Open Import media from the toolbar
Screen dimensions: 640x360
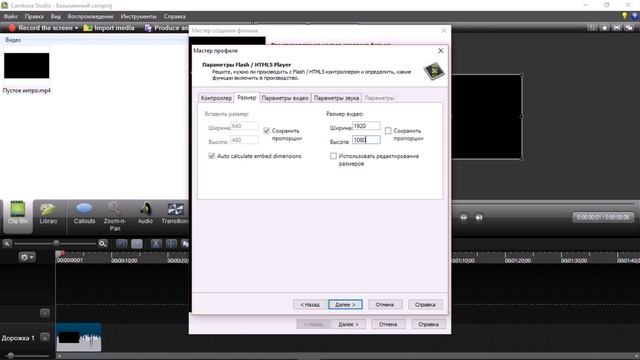(x=109, y=28)
